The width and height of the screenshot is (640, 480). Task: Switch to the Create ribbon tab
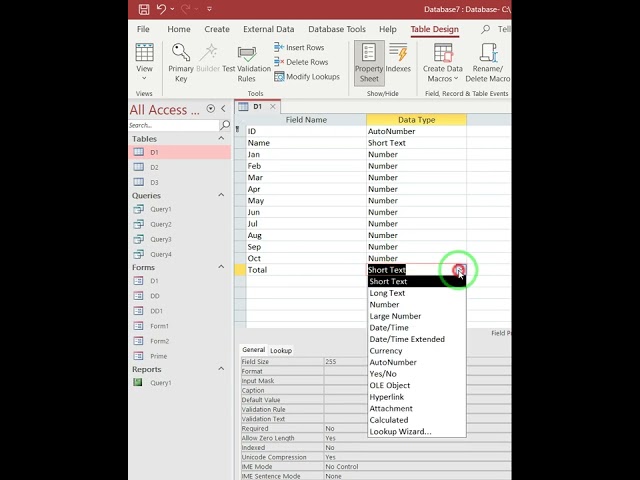pyautogui.click(x=217, y=29)
